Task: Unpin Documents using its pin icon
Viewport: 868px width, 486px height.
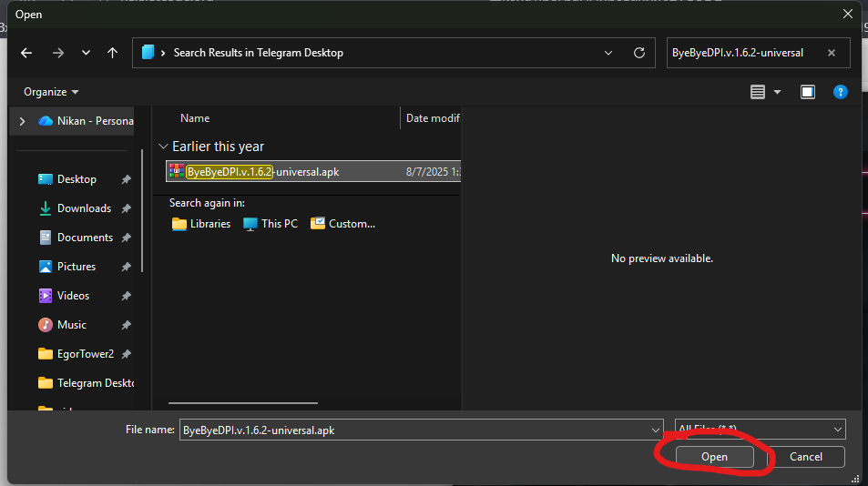Action: [127, 238]
